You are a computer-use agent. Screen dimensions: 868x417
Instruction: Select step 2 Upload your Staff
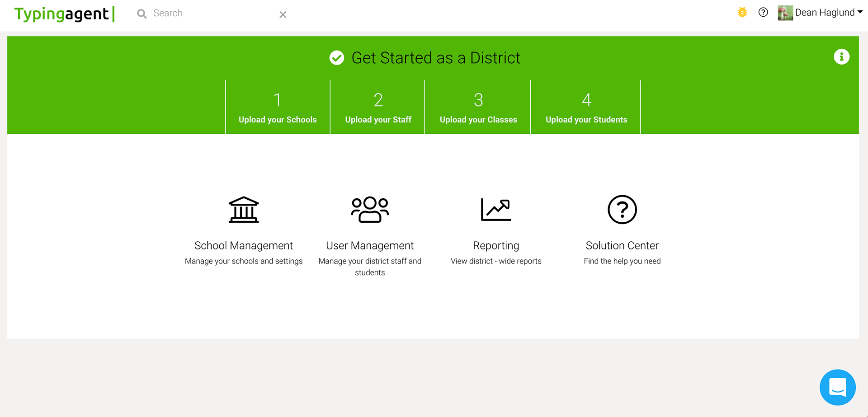click(378, 107)
